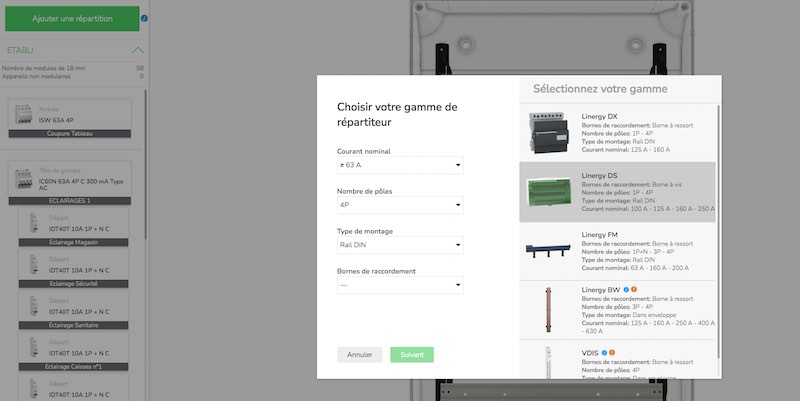Click the ISW 63A 4P breaker icon

click(23, 115)
